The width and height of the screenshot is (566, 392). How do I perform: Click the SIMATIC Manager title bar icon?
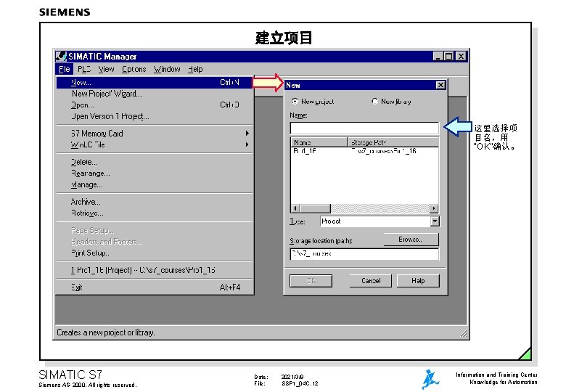pos(61,57)
